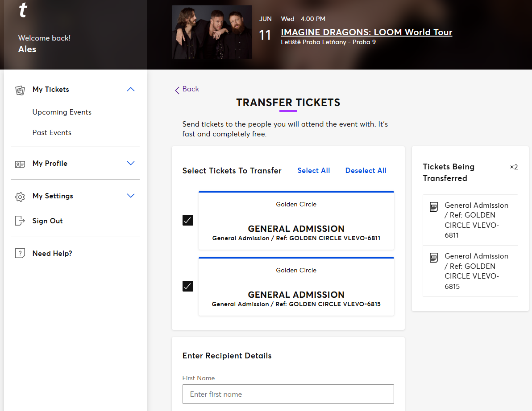Click the 'Select Tickets To Transfer' heading
532x411 pixels.
[x=232, y=171]
